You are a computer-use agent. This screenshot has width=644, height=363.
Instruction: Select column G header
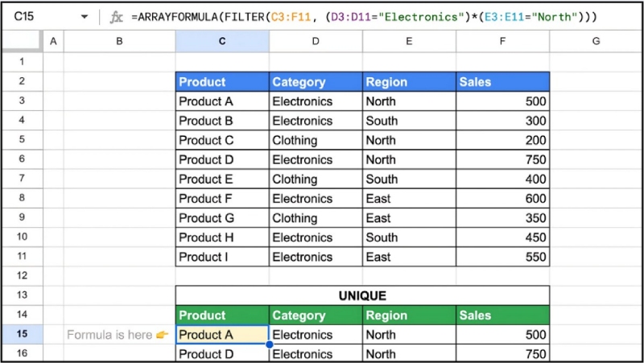click(x=596, y=41)
